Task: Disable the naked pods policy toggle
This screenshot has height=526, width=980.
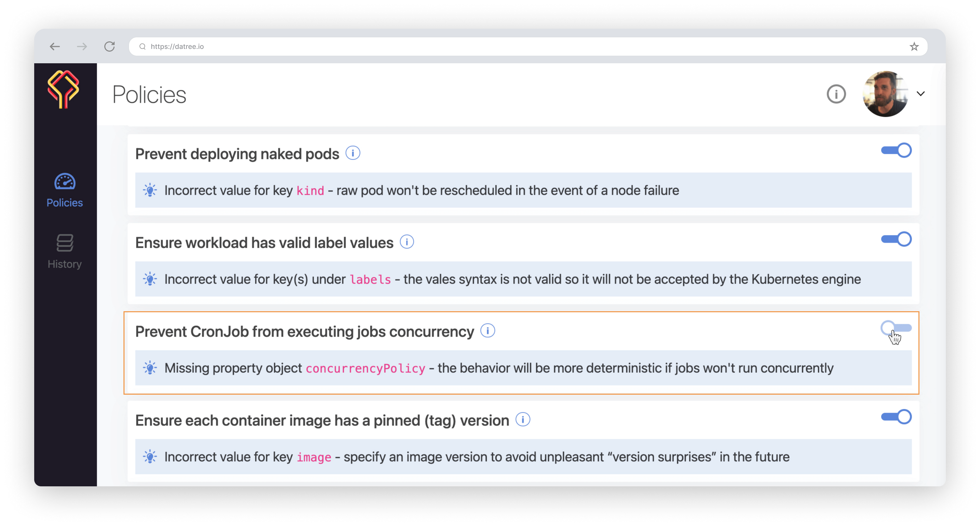Action: tap(896, 150)
